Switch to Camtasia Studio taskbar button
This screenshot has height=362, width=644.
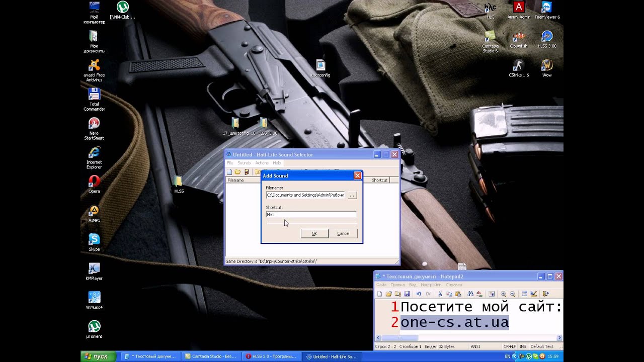pyautogui.click(x=210, y=356)
